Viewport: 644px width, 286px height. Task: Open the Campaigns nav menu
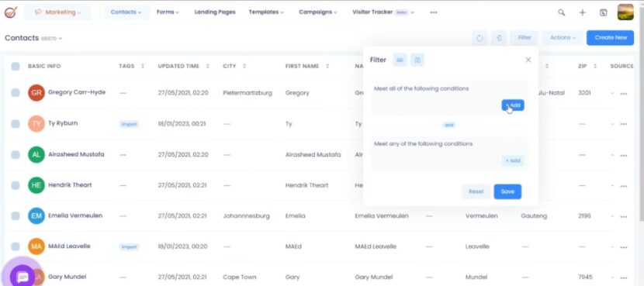318,12
